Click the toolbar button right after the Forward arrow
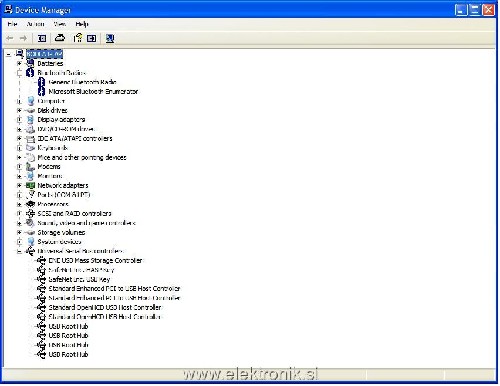 42,38
